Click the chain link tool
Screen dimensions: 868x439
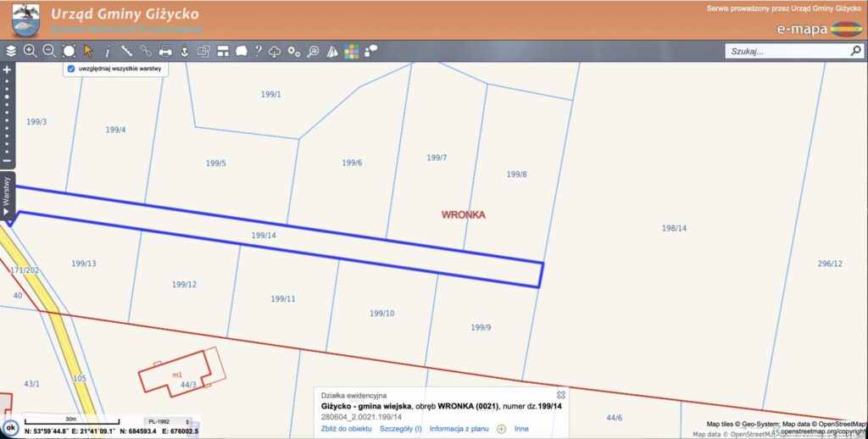[146, 51]
